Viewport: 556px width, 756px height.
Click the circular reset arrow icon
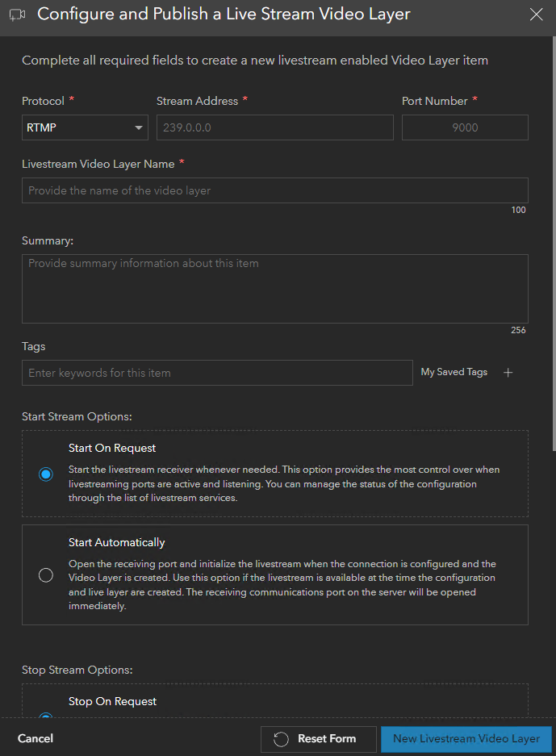coord(282,739)
